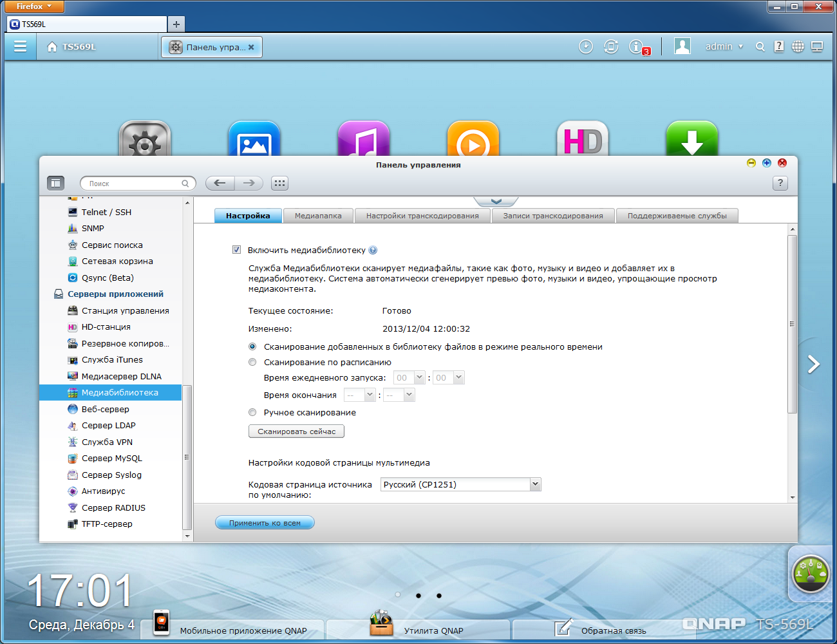Screen dimensions: 837x644
Task: Open Обратная связь link
Action: point(614,630)
